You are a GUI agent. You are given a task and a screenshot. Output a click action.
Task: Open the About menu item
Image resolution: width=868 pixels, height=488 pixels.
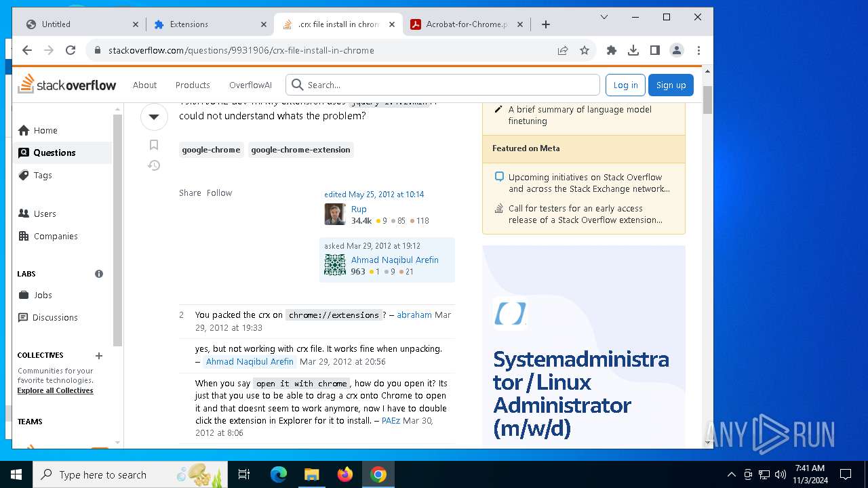click(144, 85)
